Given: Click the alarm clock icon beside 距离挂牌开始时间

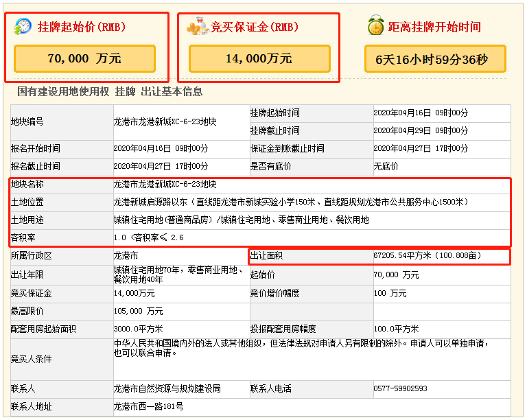Looking at the screenshot, I should pyautogui.click(x=375, y=27).
